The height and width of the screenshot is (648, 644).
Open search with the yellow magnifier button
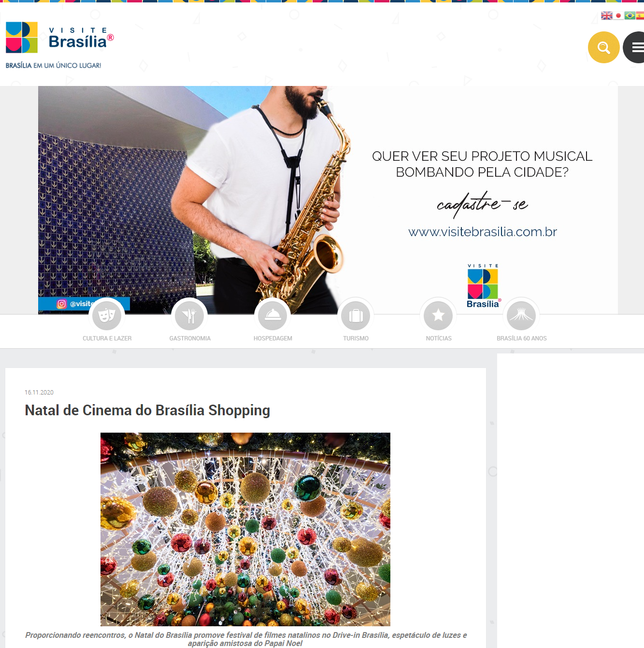[x=603, y=47]
